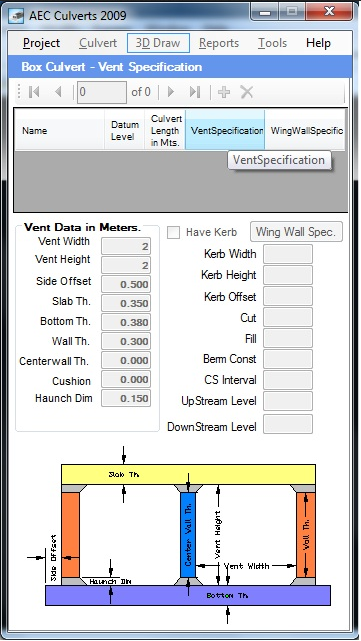Open the Reports menu

click(x=219, y=43)
